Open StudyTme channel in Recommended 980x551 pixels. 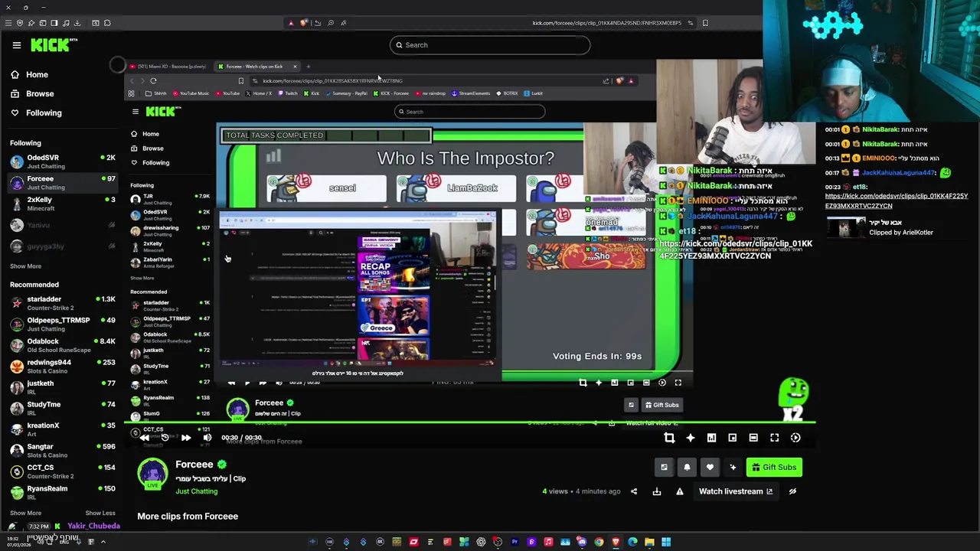(61, 409)
